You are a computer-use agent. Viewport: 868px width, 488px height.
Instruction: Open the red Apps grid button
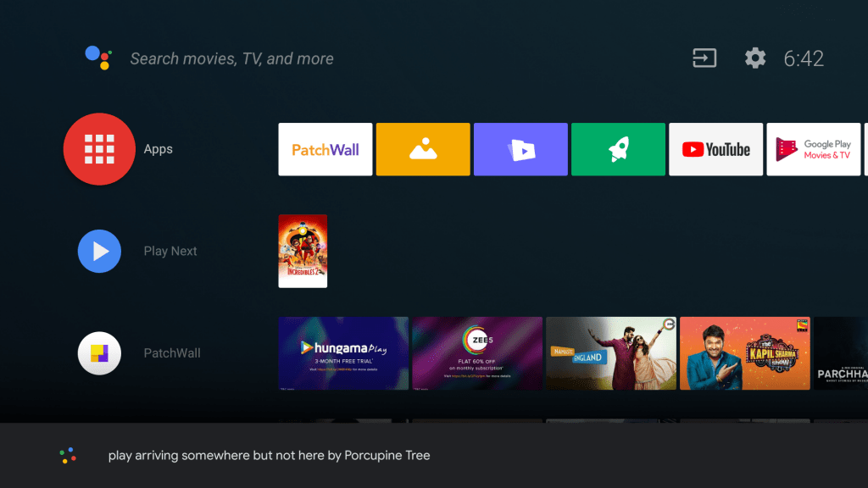[99, 149]
